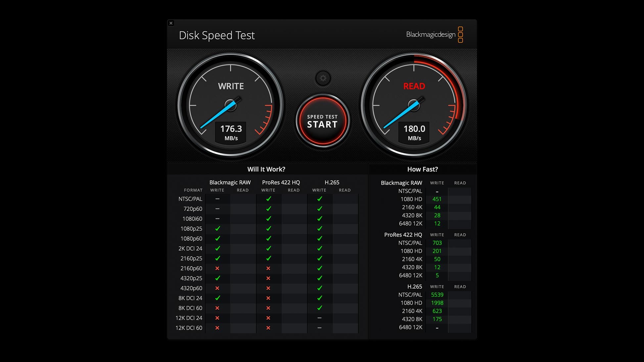Select the Will It Work? section header
The height and width of the screenshot is (362, 644).
tap(266, 169)
